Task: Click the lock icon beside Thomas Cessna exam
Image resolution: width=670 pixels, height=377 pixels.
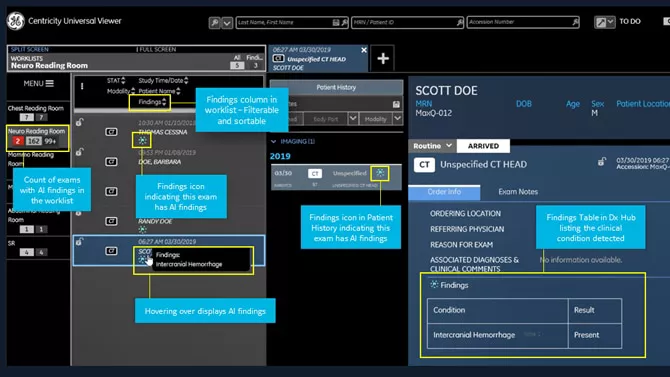Action: coord(79,122)
